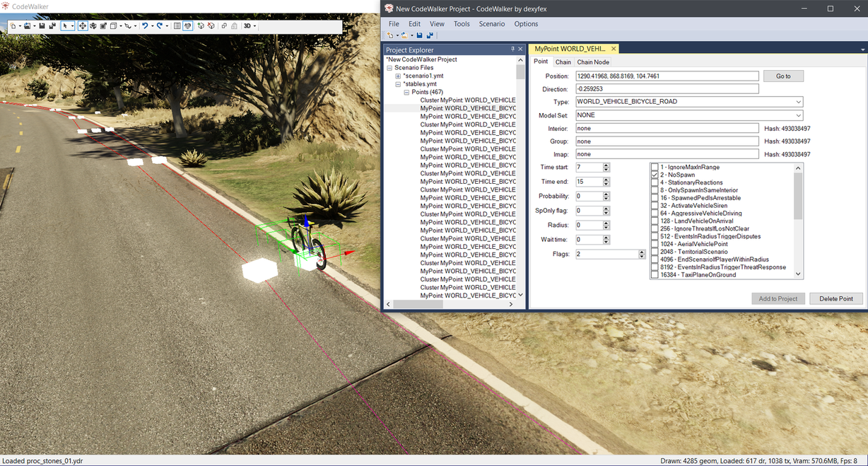
Task: Click the Position coordinates input field
Action: click(x=667, y=76)
